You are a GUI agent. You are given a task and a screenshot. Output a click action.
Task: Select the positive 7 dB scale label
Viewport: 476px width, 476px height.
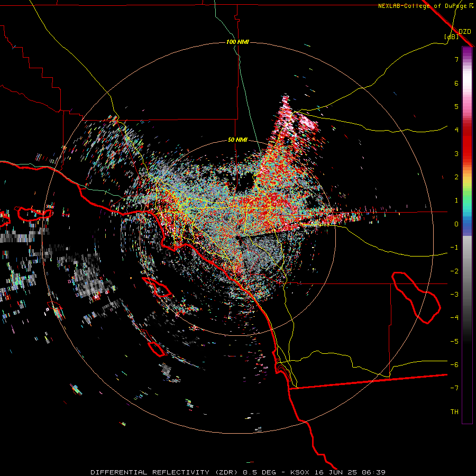point(456,59)
